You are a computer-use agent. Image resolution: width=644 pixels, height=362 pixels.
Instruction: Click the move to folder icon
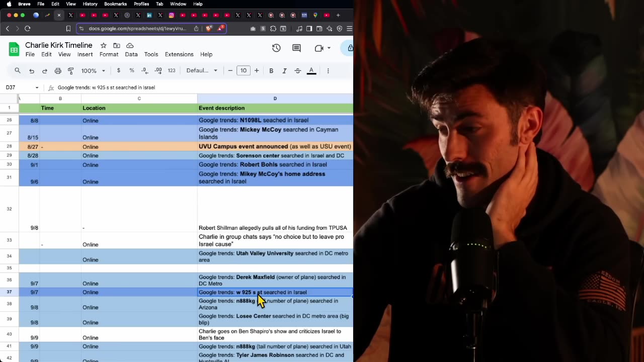117,45
